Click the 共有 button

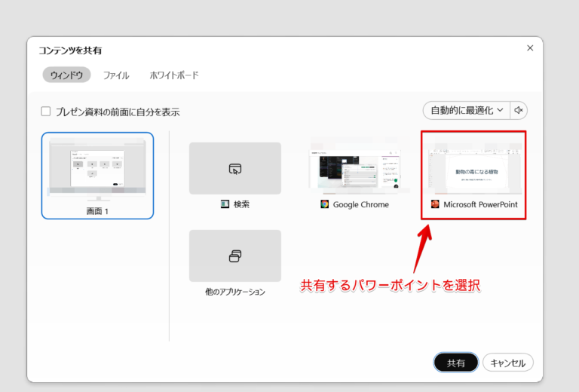coord(455,363)
